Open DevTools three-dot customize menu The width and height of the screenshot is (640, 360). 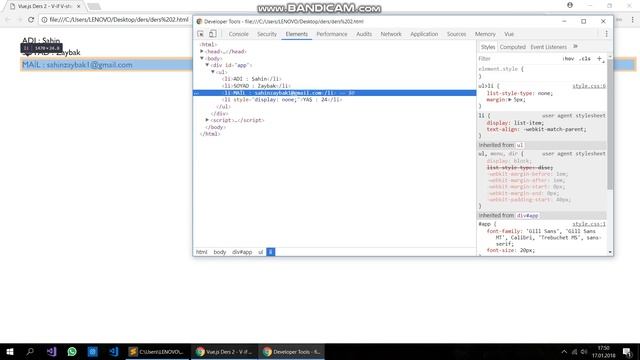tap(606, 34)
